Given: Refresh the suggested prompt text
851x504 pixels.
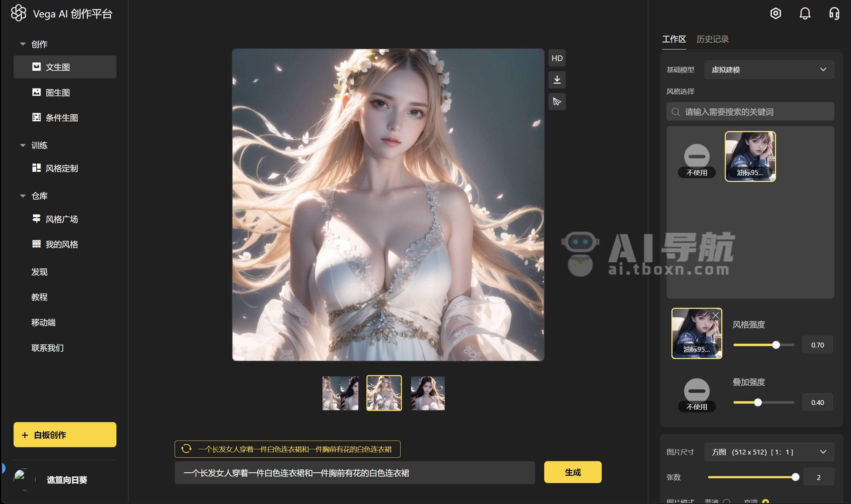Looking at the screenshot, I should click(x=186, y=449).
